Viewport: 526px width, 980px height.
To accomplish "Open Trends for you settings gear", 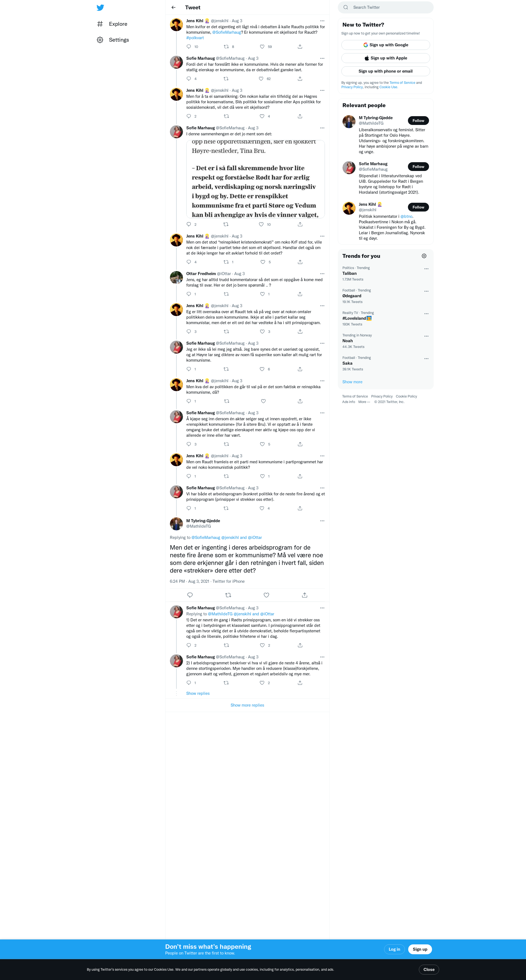I will click(424, 256).
